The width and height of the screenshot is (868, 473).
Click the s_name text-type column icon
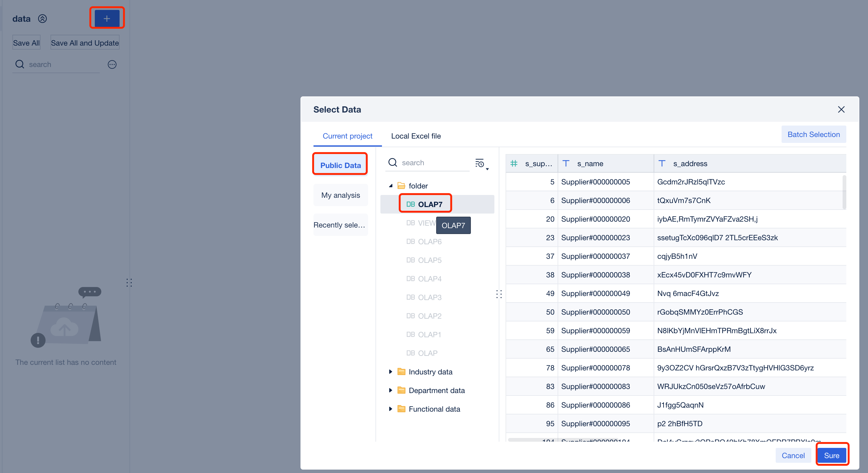click(566, 164)
